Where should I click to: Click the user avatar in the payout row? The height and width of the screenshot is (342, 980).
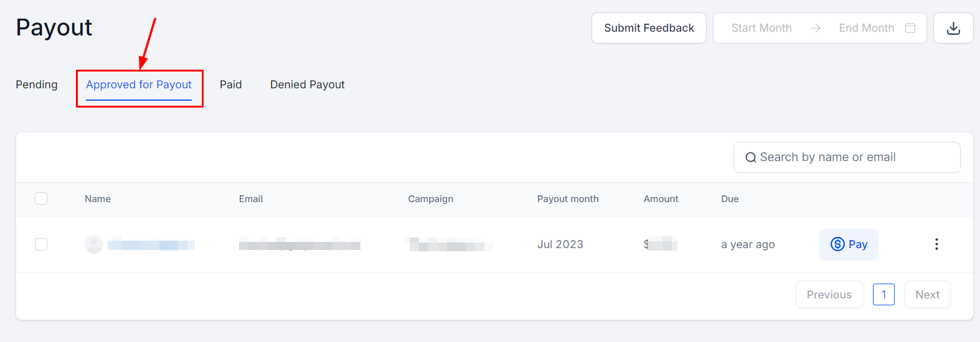click(x=94, y=244)
